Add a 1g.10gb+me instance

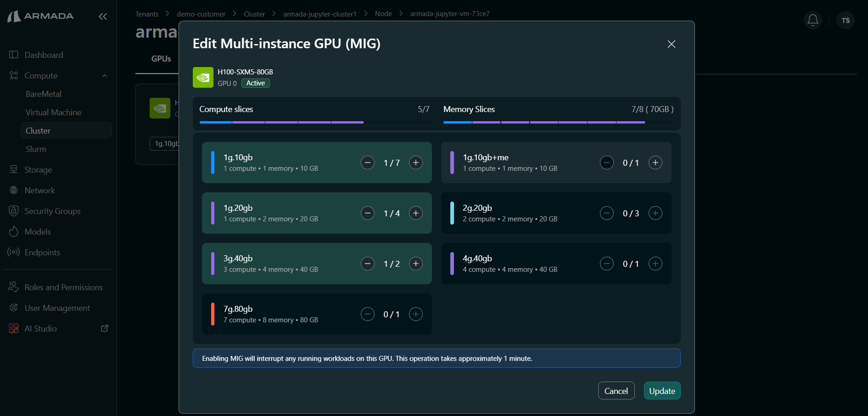tap(655, 163)
